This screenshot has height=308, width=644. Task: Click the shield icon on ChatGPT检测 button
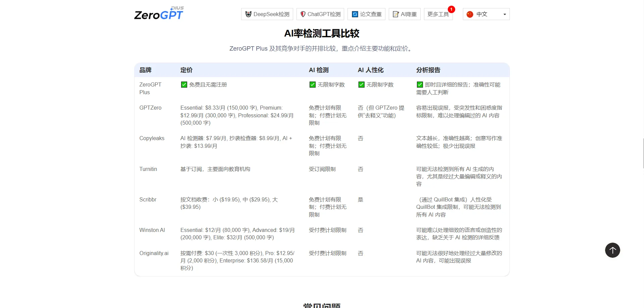(x=303, y=14)
